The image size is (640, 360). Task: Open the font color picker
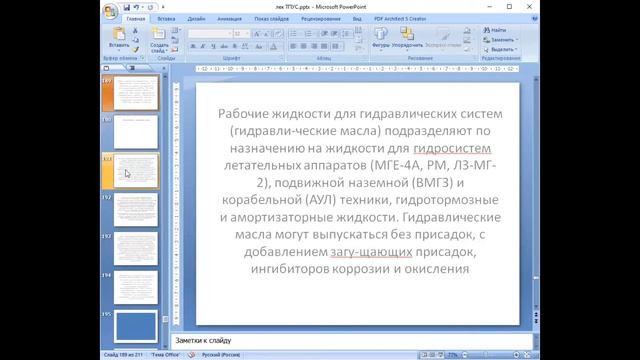click(274, 47)
